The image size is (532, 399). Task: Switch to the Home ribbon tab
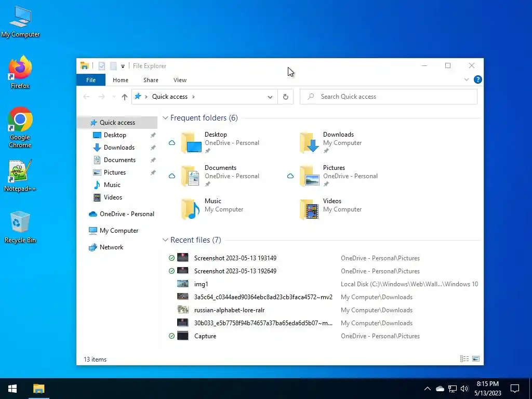pyautogui.click(x=121, y=80)
